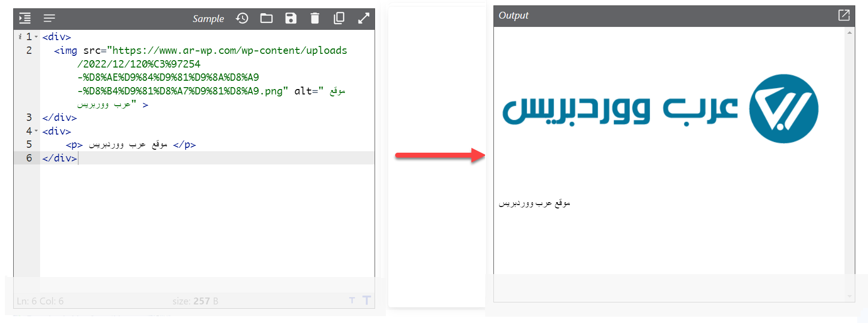This screenshot has height=323, width=868.
Task: Click the opening <div> tag on line 1
Action: (x=57, y=37)
